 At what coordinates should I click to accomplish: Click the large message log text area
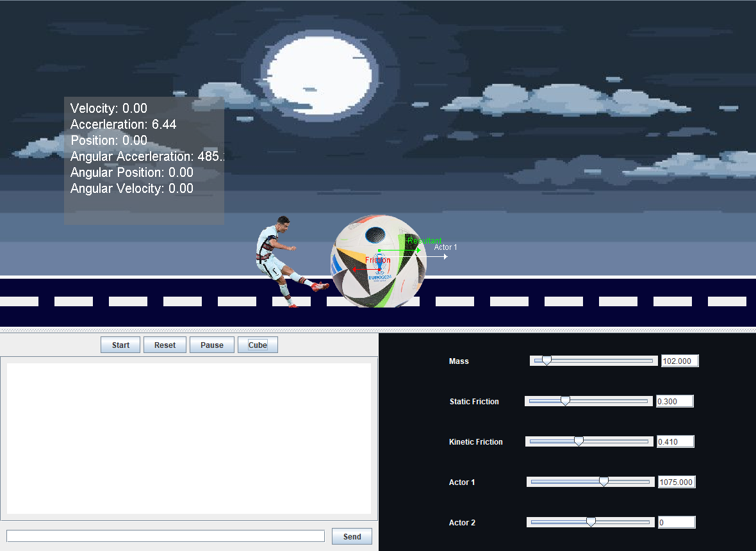coord(189,438)
